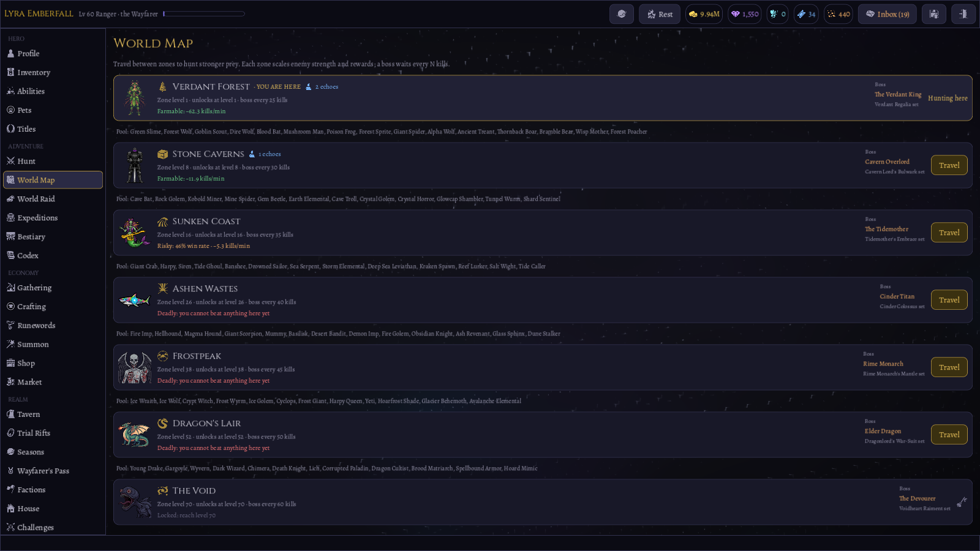
Task: Click the Stone Caverns knight thumbnail
Action: 135,165
